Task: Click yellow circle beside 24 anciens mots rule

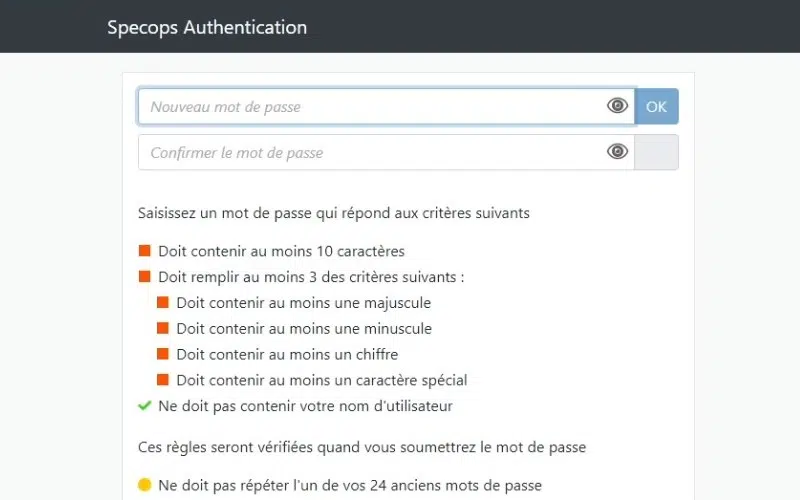Action: [x=144, y=485]
